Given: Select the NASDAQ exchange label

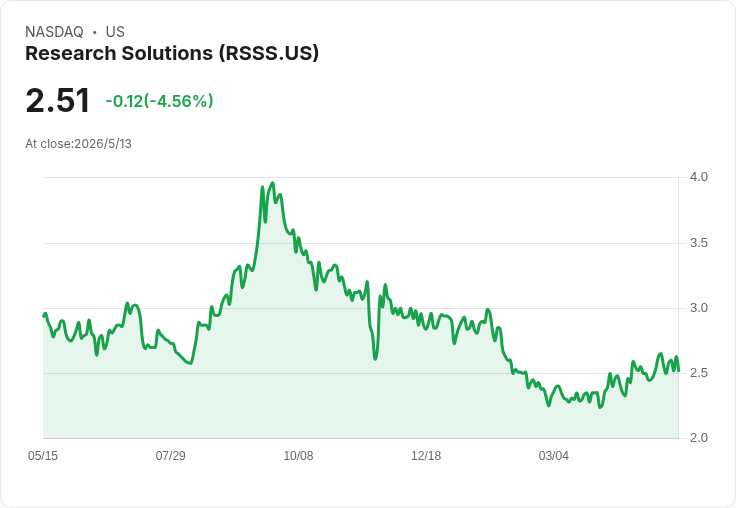Looking at the screenshot, I should pos(54,32).
